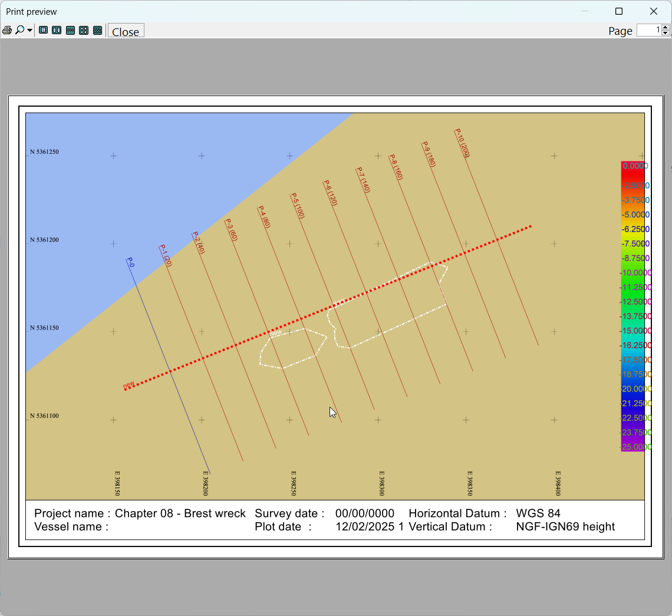Click the Page number input field
Screen dimensions: 672x616
pyautogui.click(x=648, y=31)
